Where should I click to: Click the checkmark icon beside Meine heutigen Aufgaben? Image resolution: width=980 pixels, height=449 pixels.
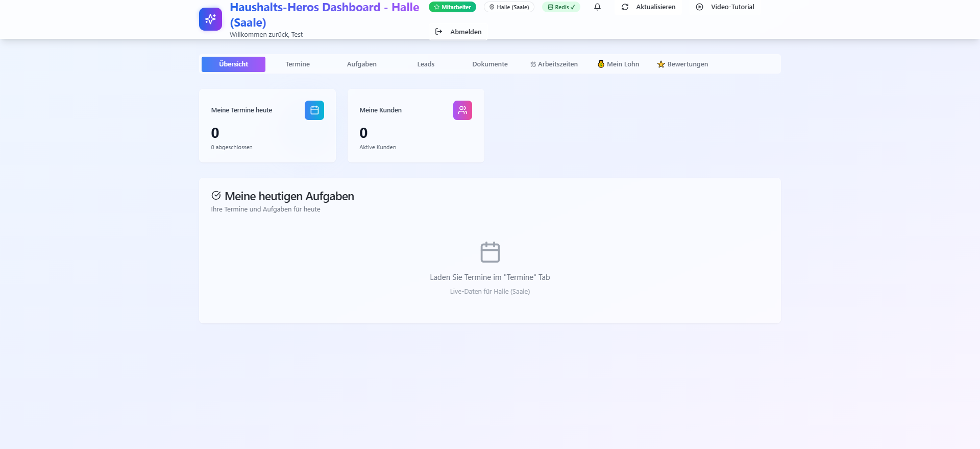tap(216, 196)
